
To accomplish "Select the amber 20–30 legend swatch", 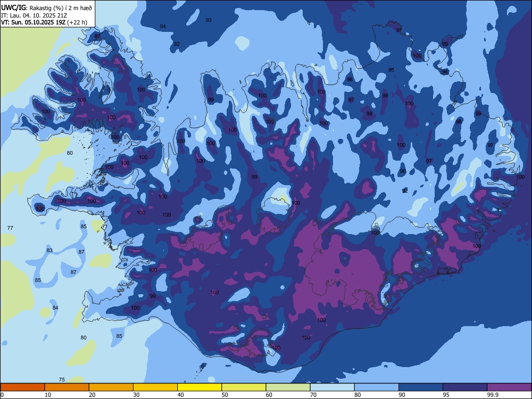I will tap(111, 387).
